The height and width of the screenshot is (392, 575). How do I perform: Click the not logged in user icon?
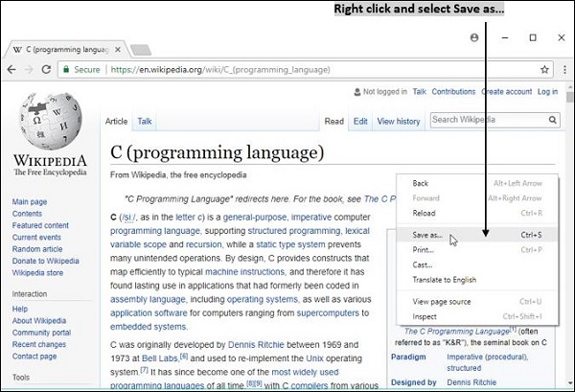(x=356, y=92)
